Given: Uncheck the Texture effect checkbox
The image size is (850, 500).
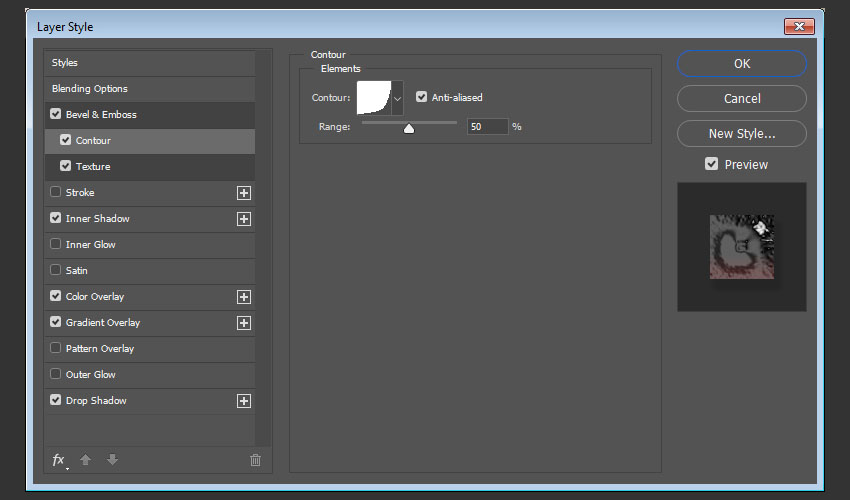Looking at the screenshot, I should [x=66, y=167].
